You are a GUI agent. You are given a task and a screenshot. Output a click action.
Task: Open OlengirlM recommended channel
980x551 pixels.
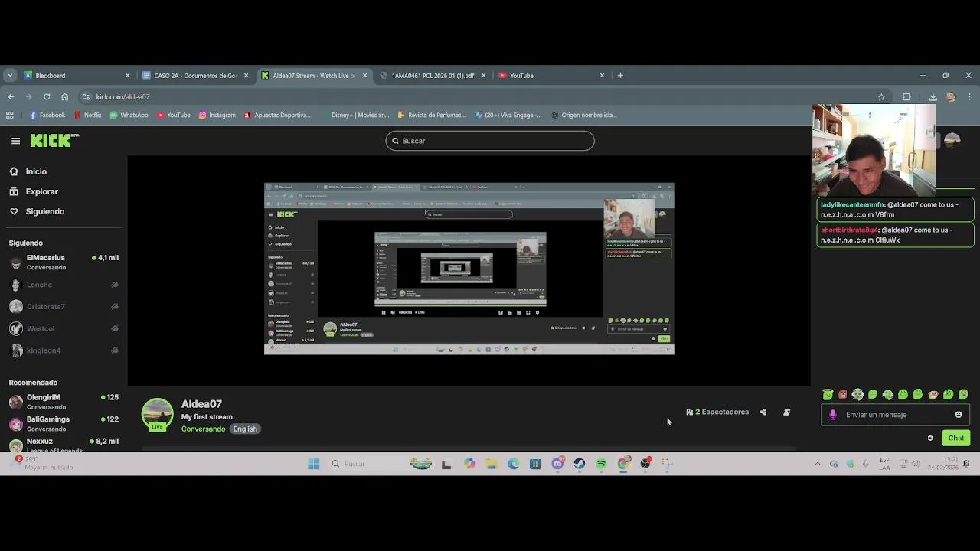[64, 402]
